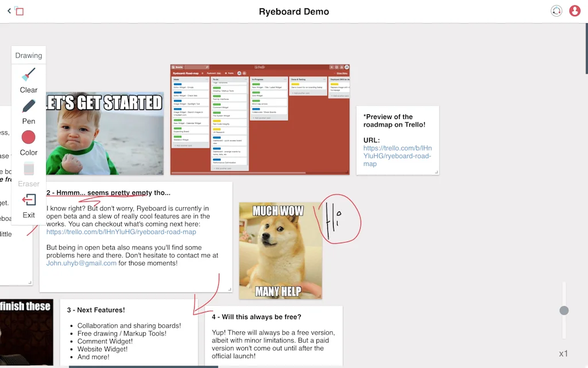Screen dimensions: 588x368
Task: Select the MUCH WOW doge meme image
Action: (280, 251)
